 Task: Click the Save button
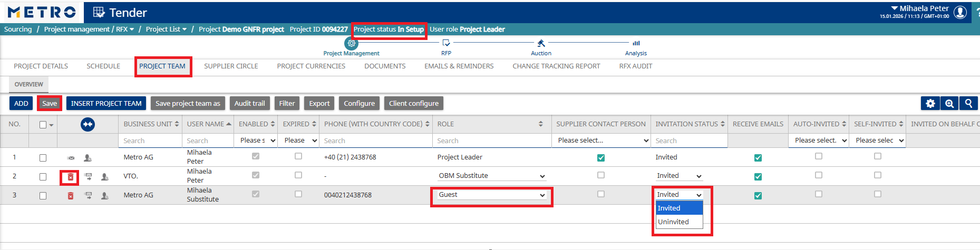tap(50, 103)
